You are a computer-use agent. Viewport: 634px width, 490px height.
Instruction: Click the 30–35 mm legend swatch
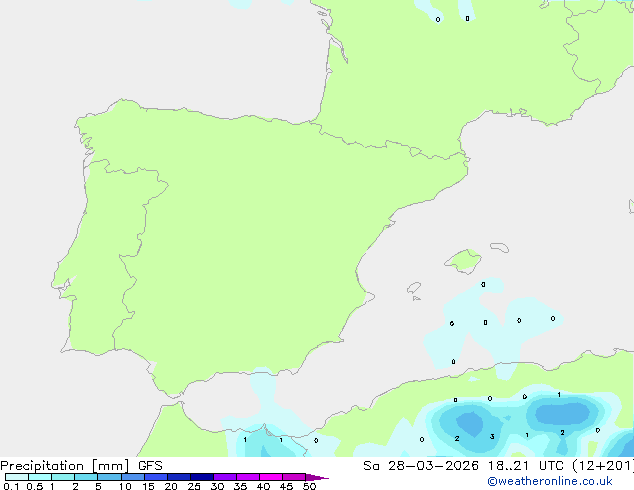(x=224, y=477)
